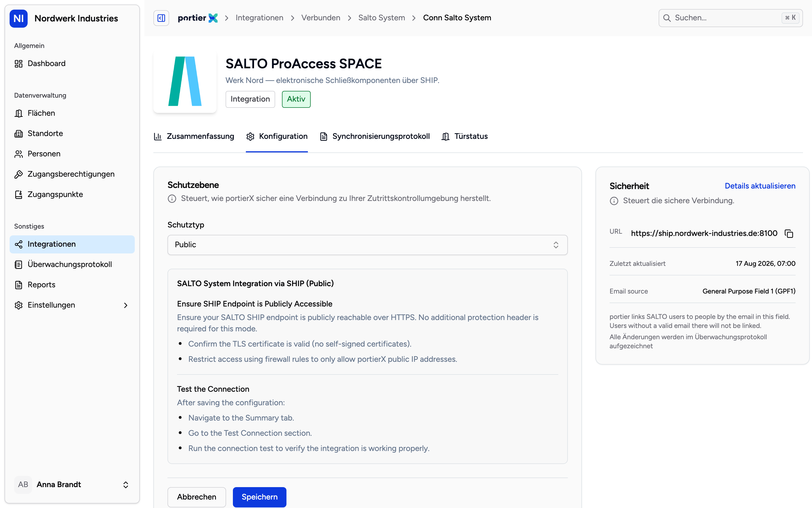Screen dimensions: 812x508
Task: Open Personen in the sidebar
Action: click(x=72, y=154)
